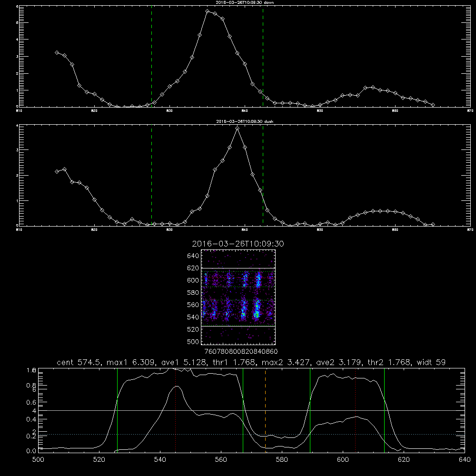Click the 'max2 3.427' value in stats line

(286, 362)
